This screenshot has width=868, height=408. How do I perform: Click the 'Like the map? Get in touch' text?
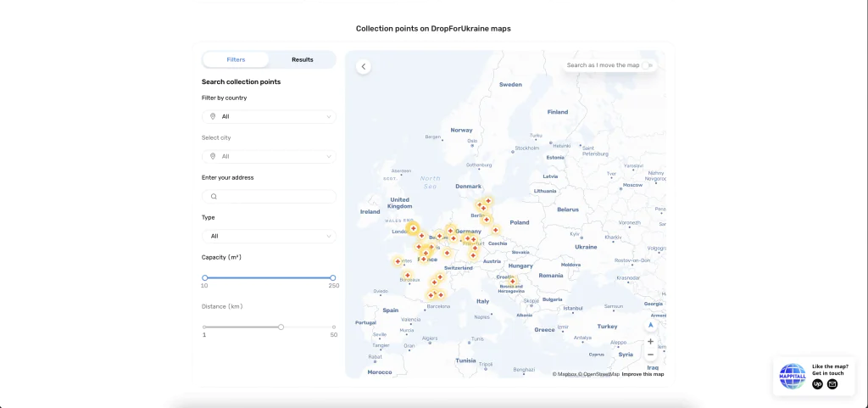coord(830,370)
